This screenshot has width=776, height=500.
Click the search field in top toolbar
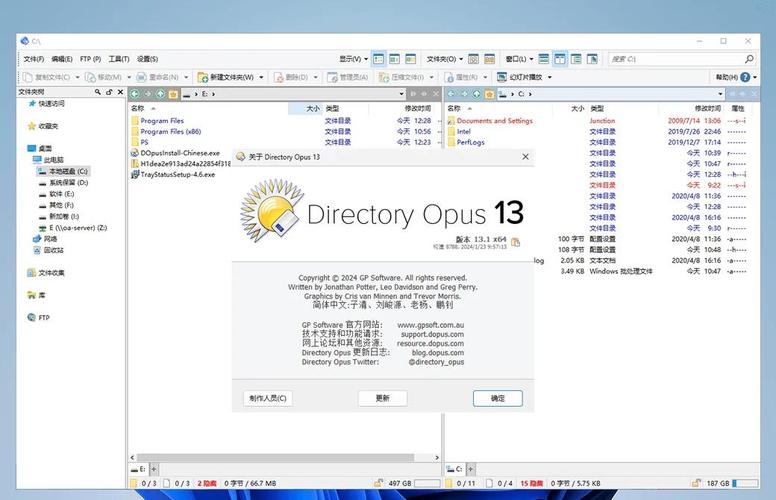pos(690,59)
